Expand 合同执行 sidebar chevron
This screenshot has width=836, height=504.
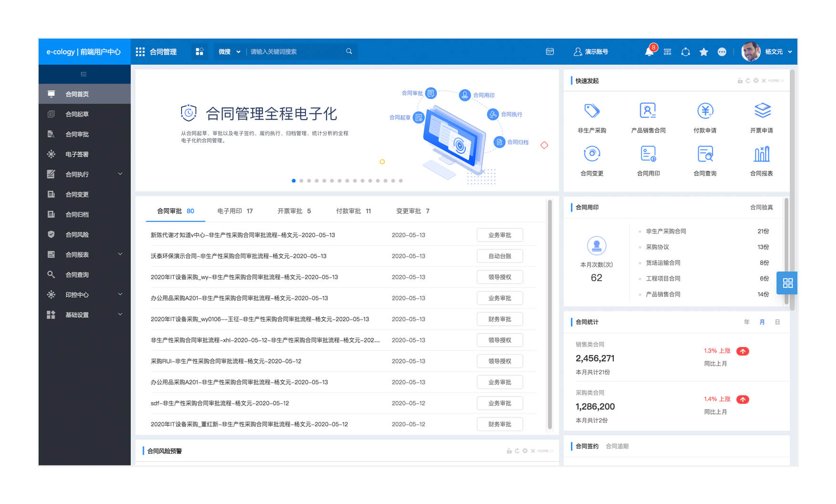point(120,174)
